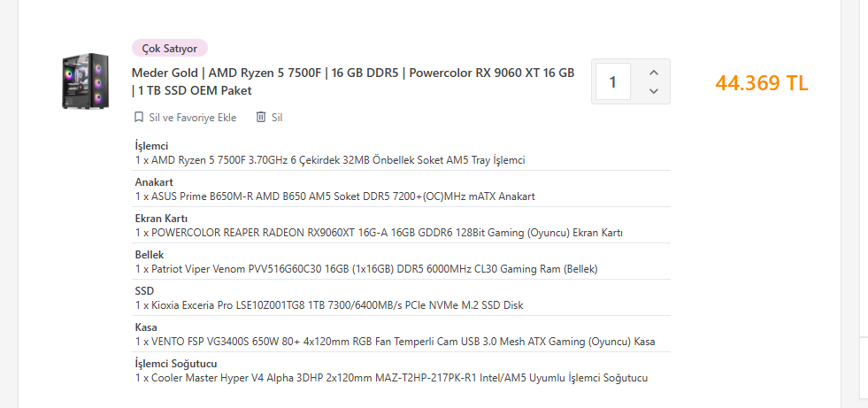This screenshot has width=868, height=408.
Task: Select the Patriot Viper Venom 16GB RAM line
Action: pos(366,269)
